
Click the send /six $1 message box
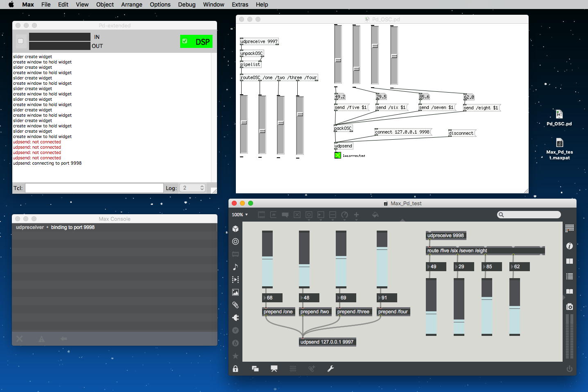(x=392, y=107)
